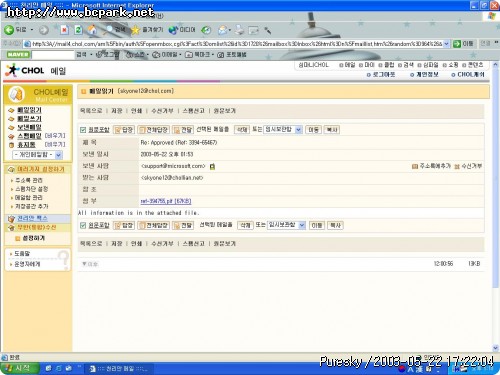Expand the top 임시보관함 folder dropdown
This screenshot has width=500, height=375.
[x=298, y=130]
